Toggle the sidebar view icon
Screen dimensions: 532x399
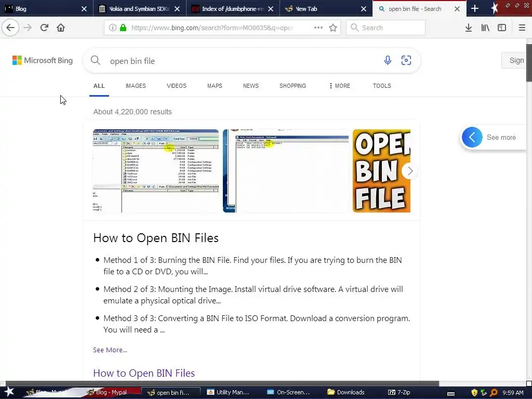502,28
